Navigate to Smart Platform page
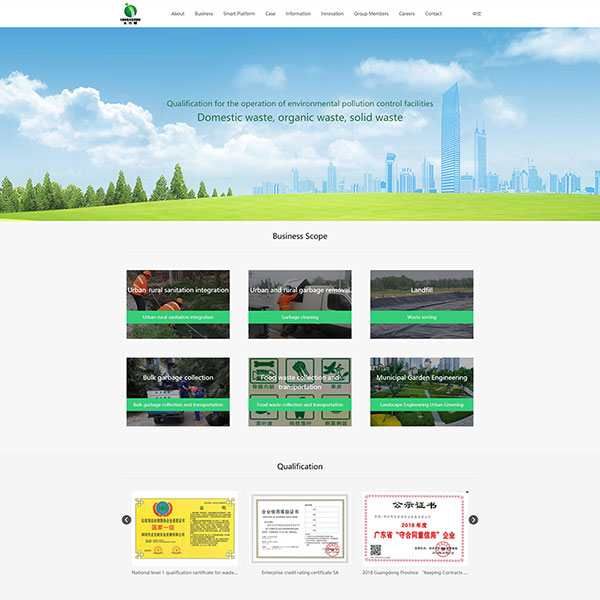The height and width of the screenshot is (600, 600). 239,14
